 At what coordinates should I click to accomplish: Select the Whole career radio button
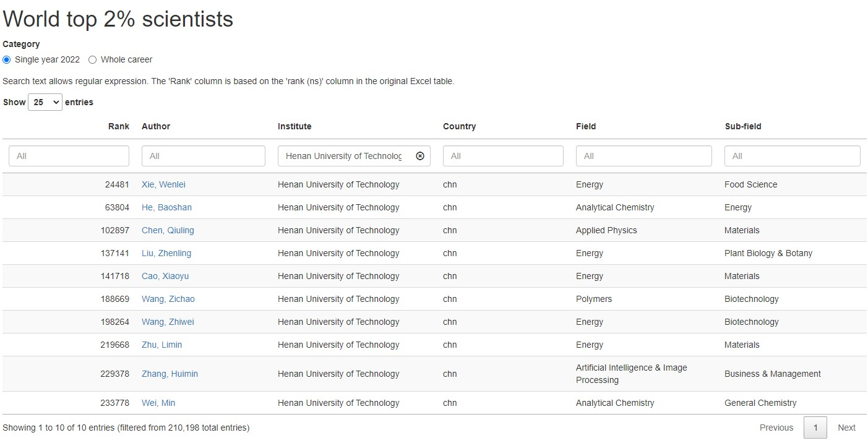93,60
